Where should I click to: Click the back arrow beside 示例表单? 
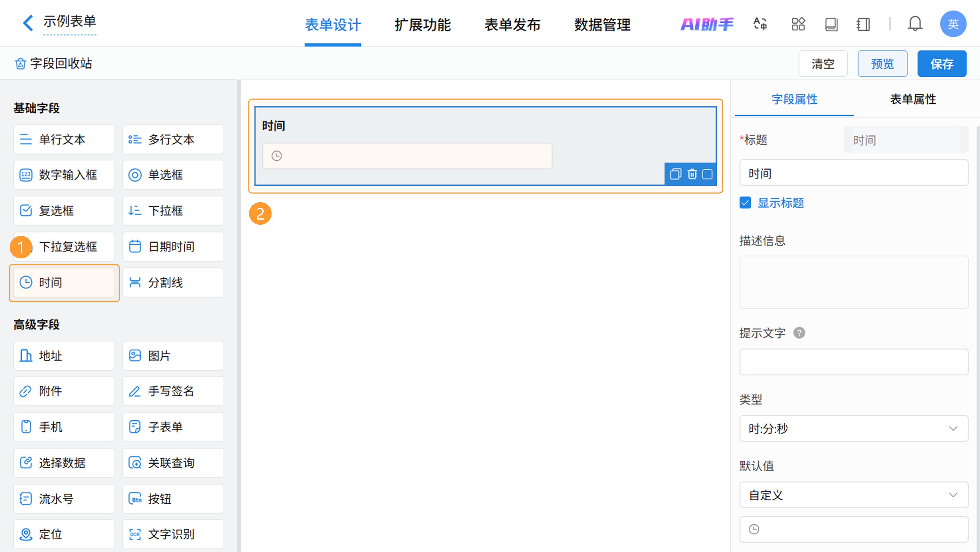pos(28,23)
